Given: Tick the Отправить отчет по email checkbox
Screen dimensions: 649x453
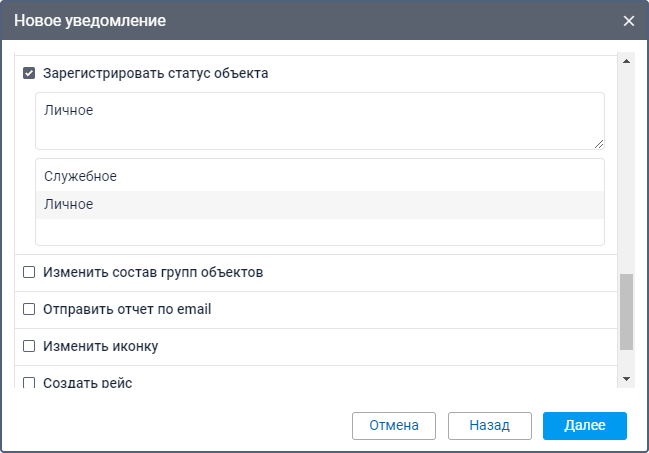Looking at the screenshot, I should point(29,309).
